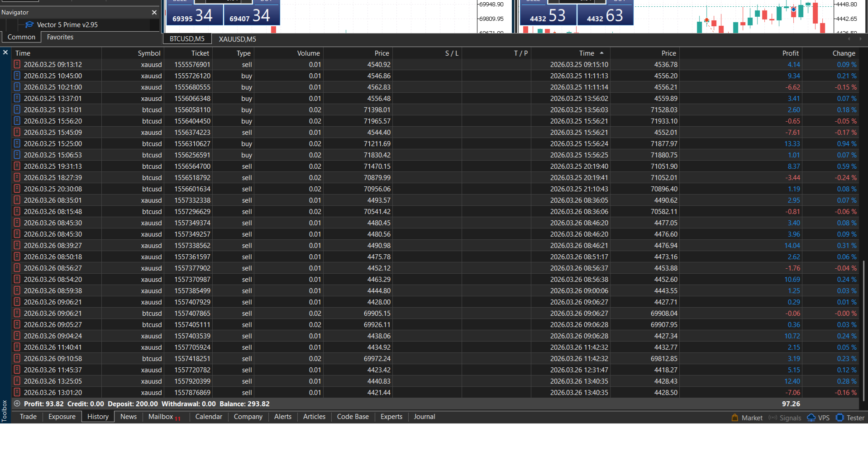The image size is (868, 461).
Task: Click the deal icon for ticket 1557403539
Action: coord(17,336)
